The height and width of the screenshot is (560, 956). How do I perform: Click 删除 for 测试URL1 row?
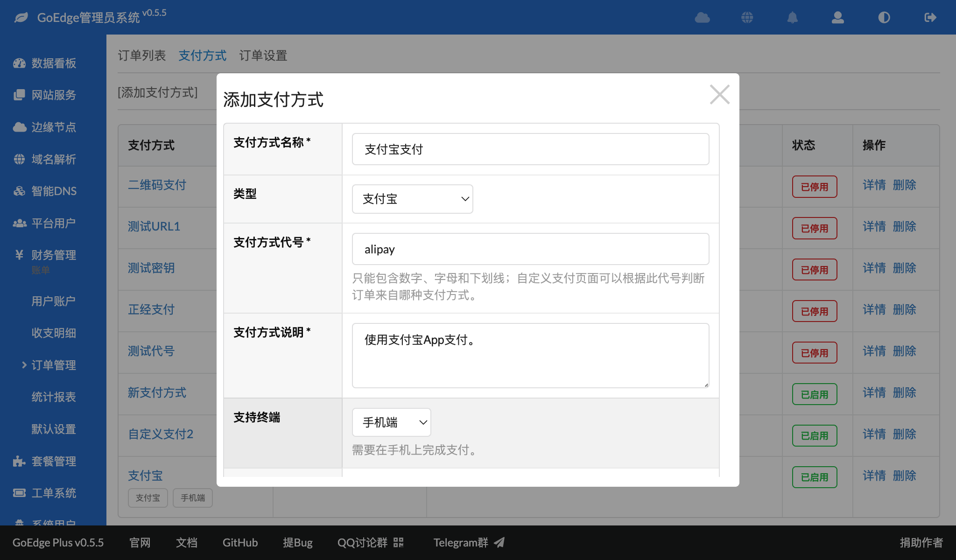(905, 226)
